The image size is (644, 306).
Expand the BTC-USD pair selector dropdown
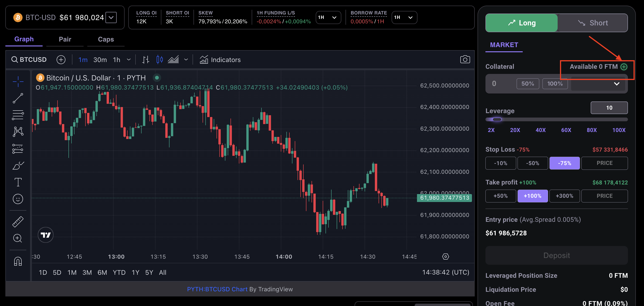[x=111, y=17]
